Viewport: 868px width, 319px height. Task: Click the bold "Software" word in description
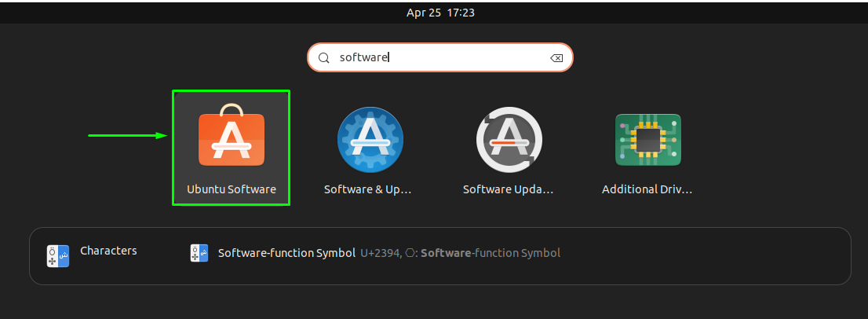(446, 253)
